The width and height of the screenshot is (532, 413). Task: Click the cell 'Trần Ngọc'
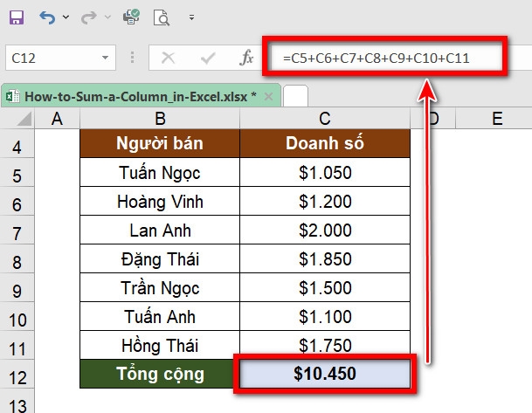point(160,287)
